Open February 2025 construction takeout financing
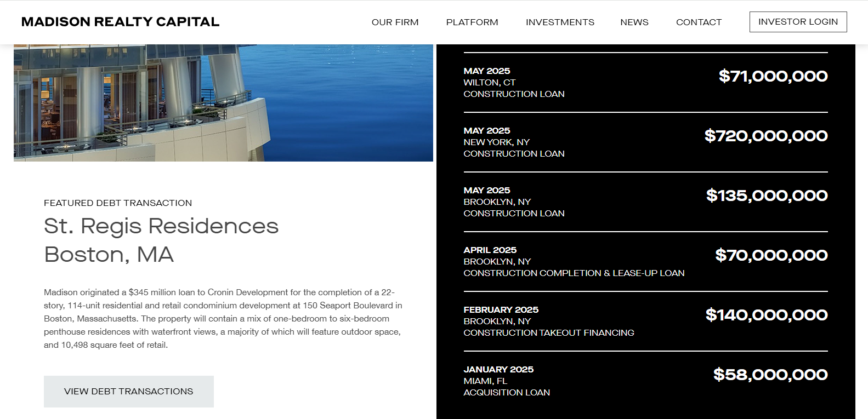The width and height of the screenshot is (868, 419). click(x=645, y=321)
